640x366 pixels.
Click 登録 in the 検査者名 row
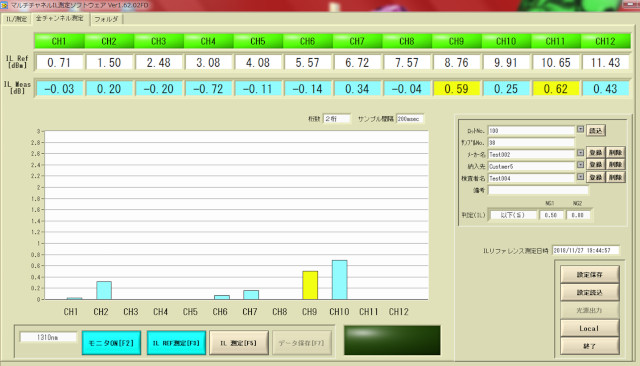click(x=596, y=177)
